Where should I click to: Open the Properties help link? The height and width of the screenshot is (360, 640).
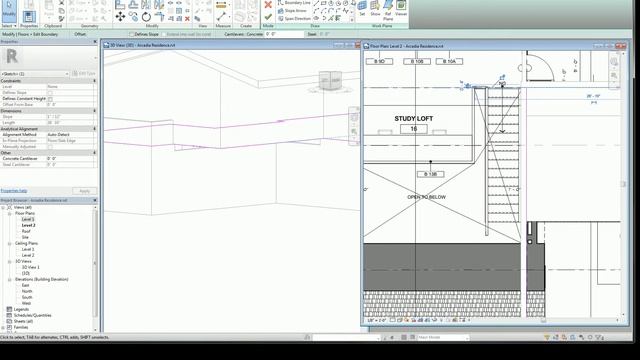click(14, 191)
